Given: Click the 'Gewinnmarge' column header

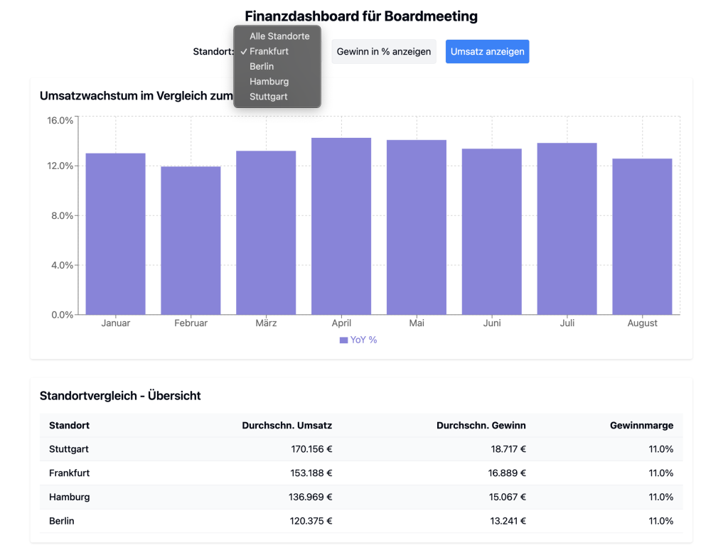Looking at the screenshot, I should [642, 426].
